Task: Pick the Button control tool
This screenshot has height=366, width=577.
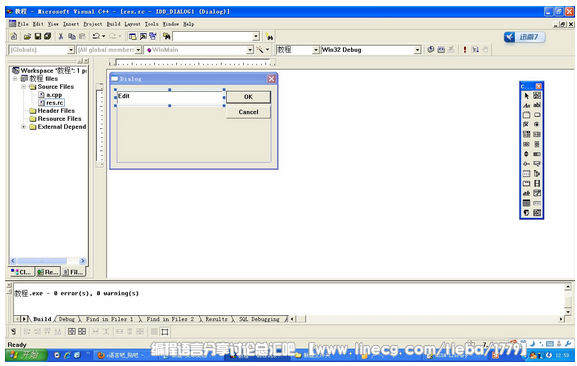Action: click(537, 115)
